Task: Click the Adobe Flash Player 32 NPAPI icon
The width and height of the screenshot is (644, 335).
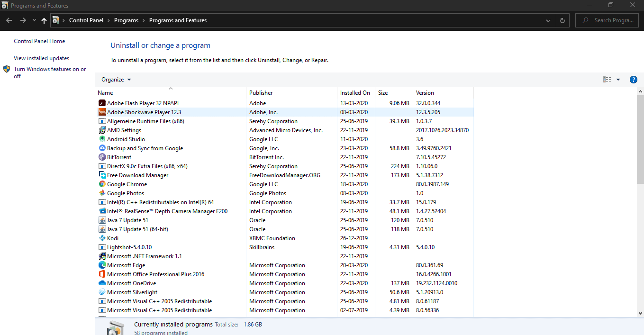Action: click(x=102, y=103)
